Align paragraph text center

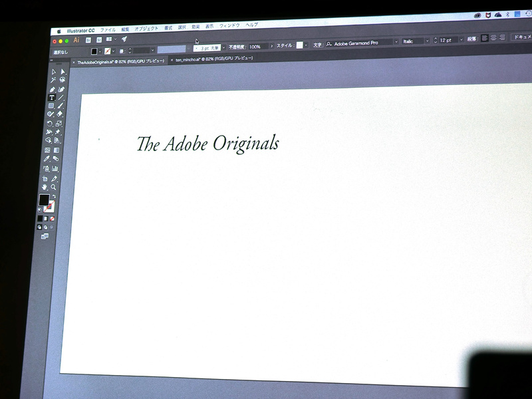tap(493, 38)
